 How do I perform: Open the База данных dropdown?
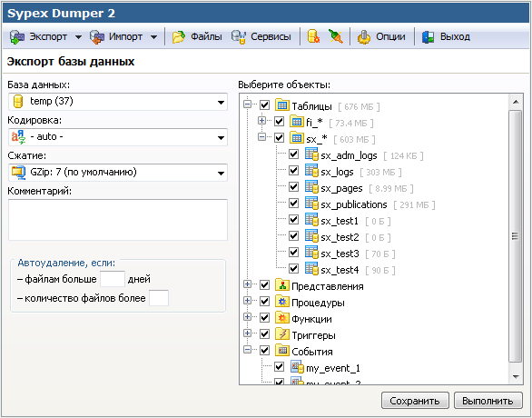[x=118, y=102]
